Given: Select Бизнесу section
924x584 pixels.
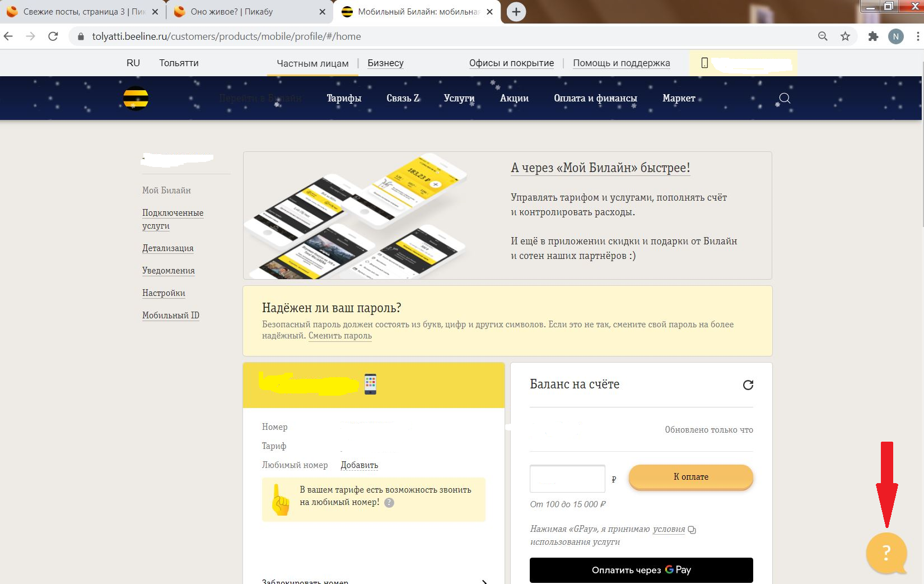Looking at the screenshot, I should tap(385, 63).
